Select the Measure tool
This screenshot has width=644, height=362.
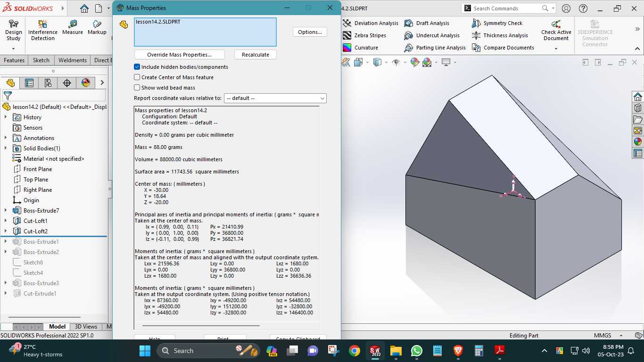coord(72,27)
